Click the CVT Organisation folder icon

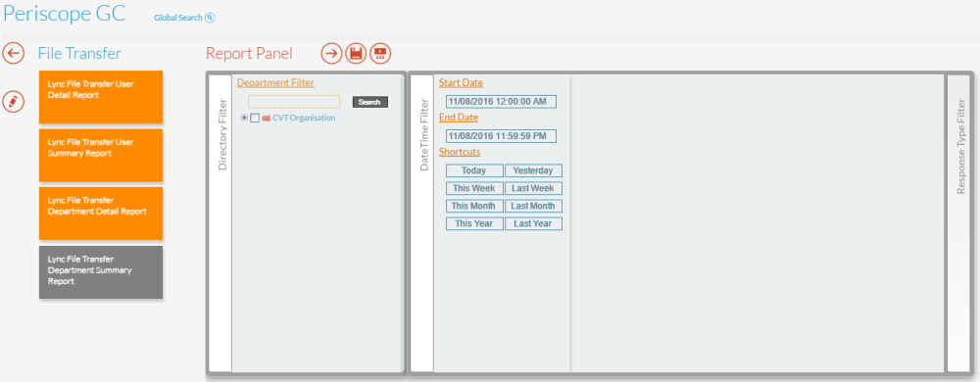click(267, 118)
